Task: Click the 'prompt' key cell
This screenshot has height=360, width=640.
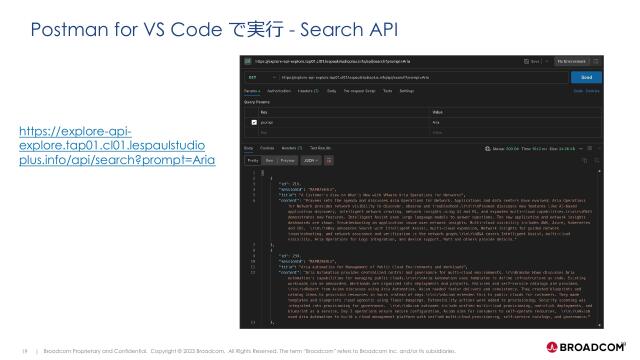Action: (x=344, y=122)
